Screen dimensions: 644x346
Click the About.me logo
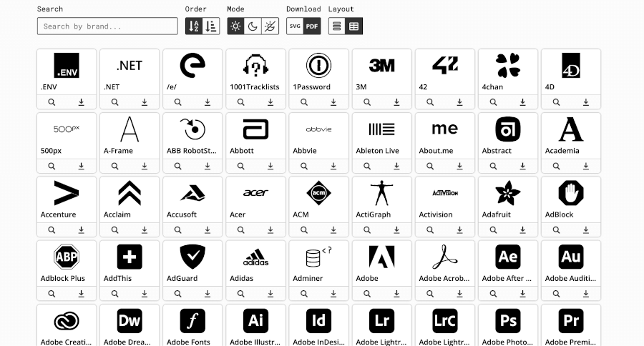[445, 129]
